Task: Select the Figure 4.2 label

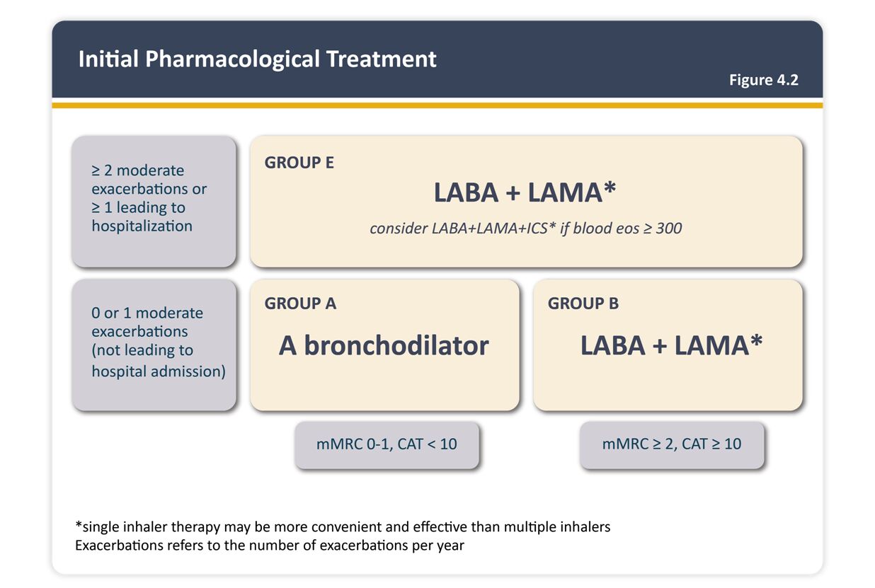Action: click(763, 80)
